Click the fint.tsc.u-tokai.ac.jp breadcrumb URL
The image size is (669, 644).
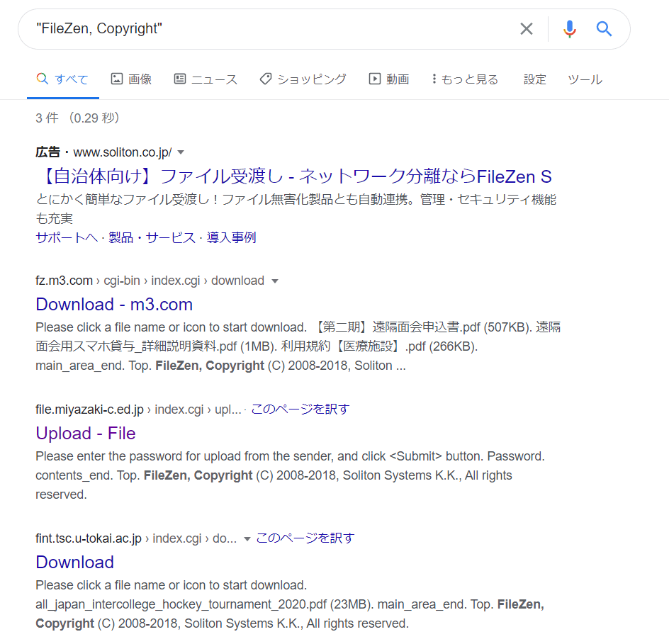(x=136, y=538)
